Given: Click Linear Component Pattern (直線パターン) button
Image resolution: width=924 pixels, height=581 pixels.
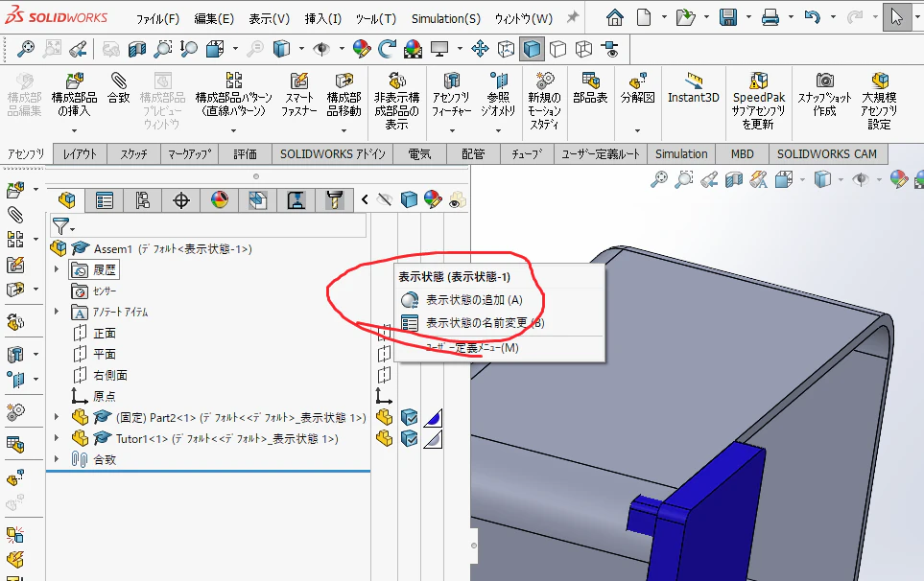Looking at the screenshot, I should pos(233,96).
